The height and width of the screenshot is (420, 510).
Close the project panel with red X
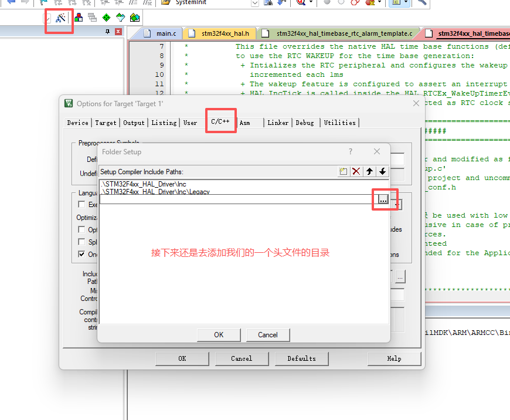point(118,32)
